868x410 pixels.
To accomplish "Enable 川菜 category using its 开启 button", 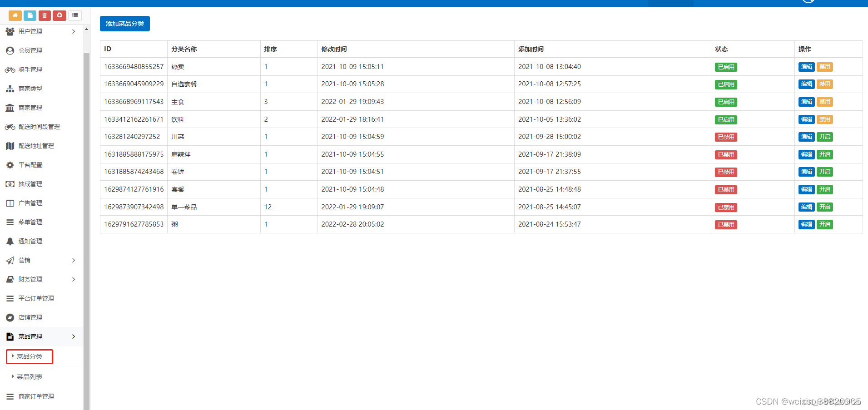I will [x=824, y=137].
